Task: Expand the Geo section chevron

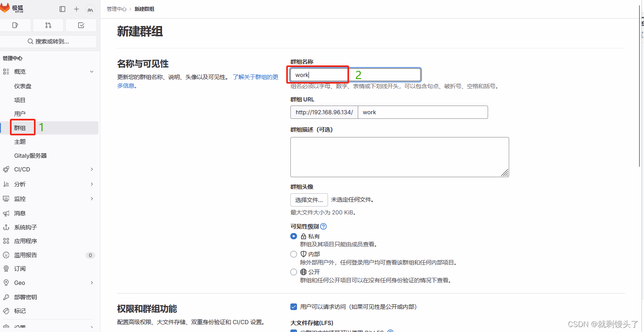Action: pos(92,283)
